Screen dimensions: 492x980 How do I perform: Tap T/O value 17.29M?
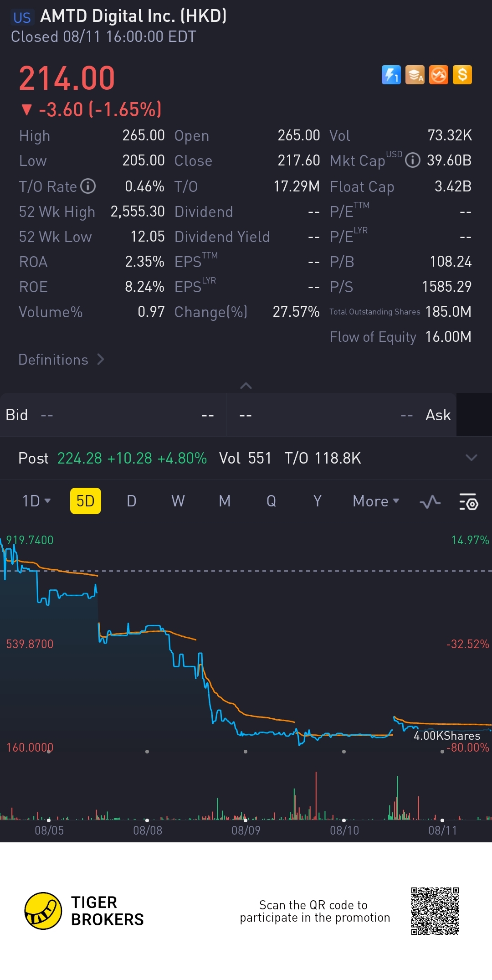(297, 186)
